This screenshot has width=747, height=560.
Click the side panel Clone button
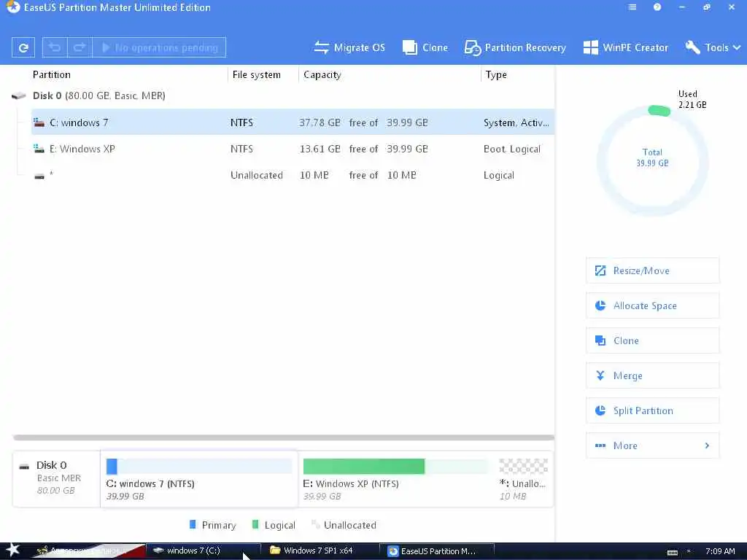point(652,341)
